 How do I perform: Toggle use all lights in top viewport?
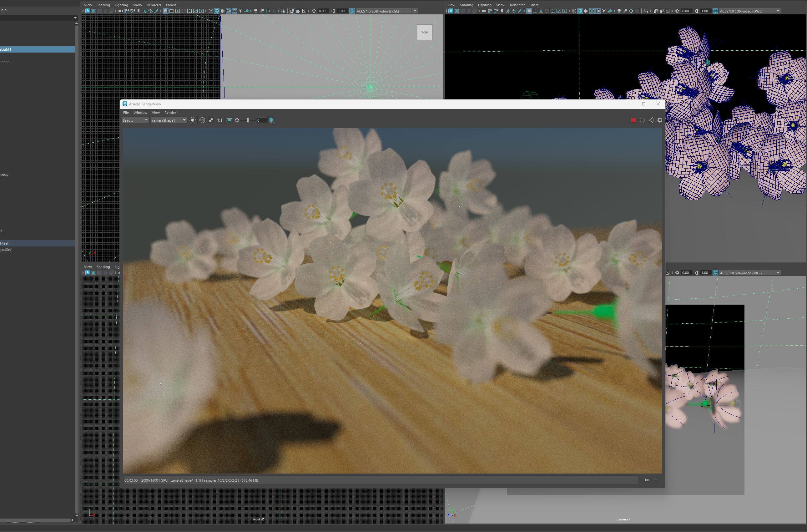coord(240,11)
